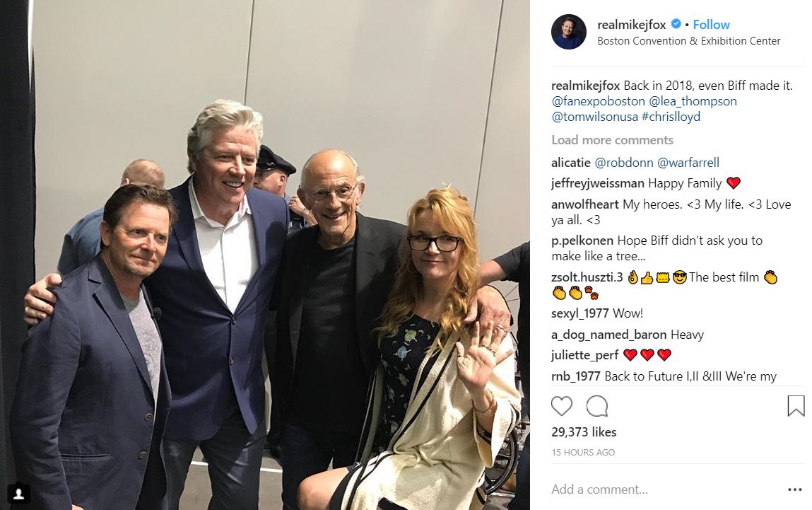
Task: Click tagged people icon on photo
Action: click(x=18, y=494)
